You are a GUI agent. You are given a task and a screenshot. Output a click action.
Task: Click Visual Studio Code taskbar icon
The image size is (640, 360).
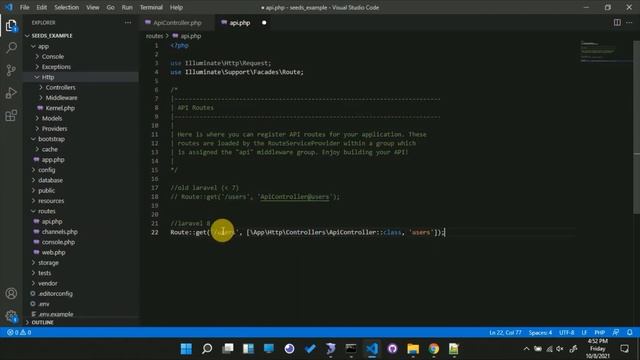point(371,349)
